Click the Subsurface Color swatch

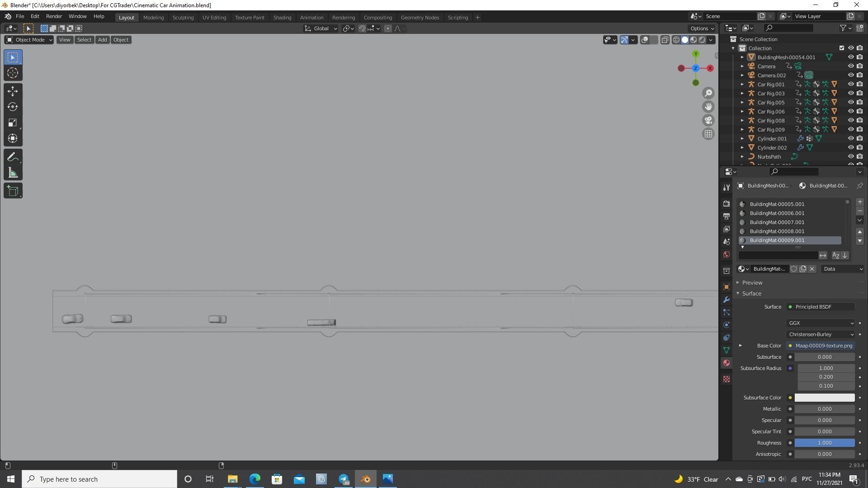824,398
